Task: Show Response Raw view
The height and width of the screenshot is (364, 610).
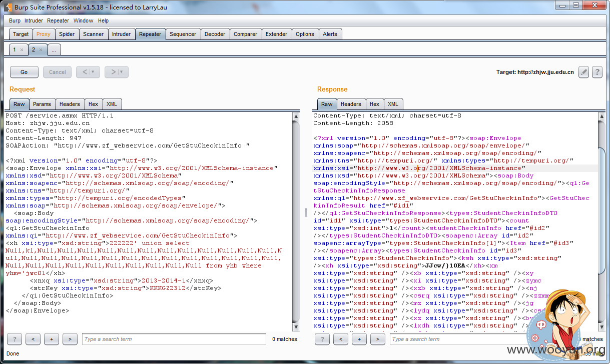Action: tap(327, 104)
